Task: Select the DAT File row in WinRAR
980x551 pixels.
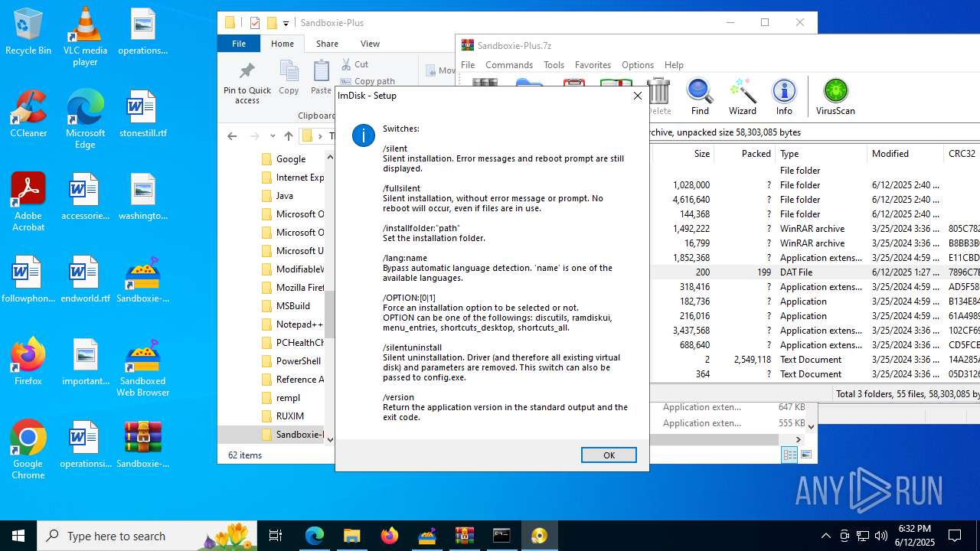Action: tap(815, 272)
